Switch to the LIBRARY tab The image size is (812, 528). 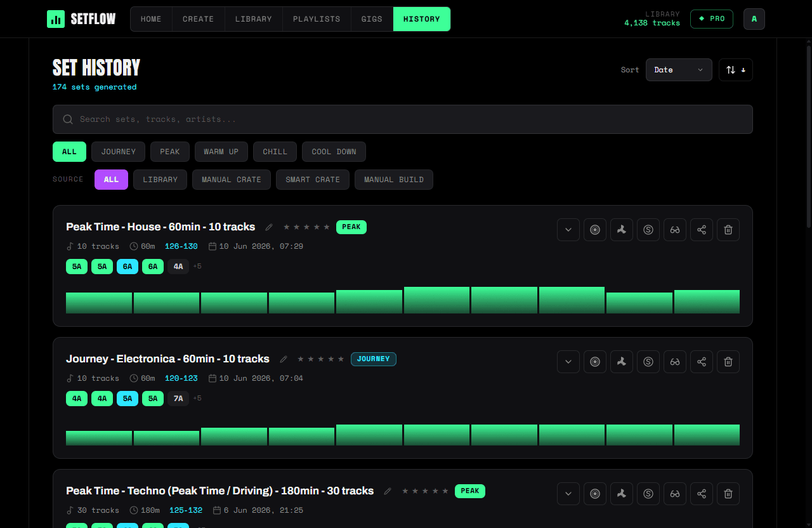click(254, 19)
